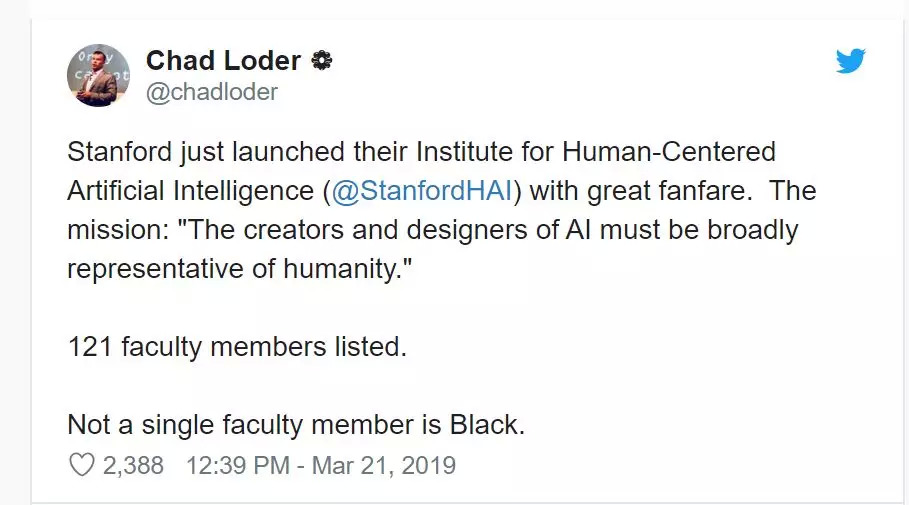
Task: Like the tweet with the heart icon
Action: (x=82, y=465)
